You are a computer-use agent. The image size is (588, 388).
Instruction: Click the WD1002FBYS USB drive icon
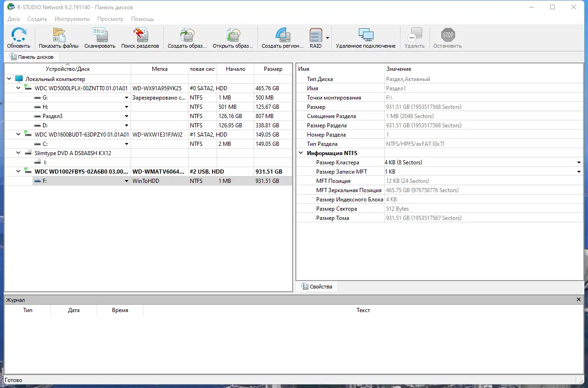click(x=28, y=172)
